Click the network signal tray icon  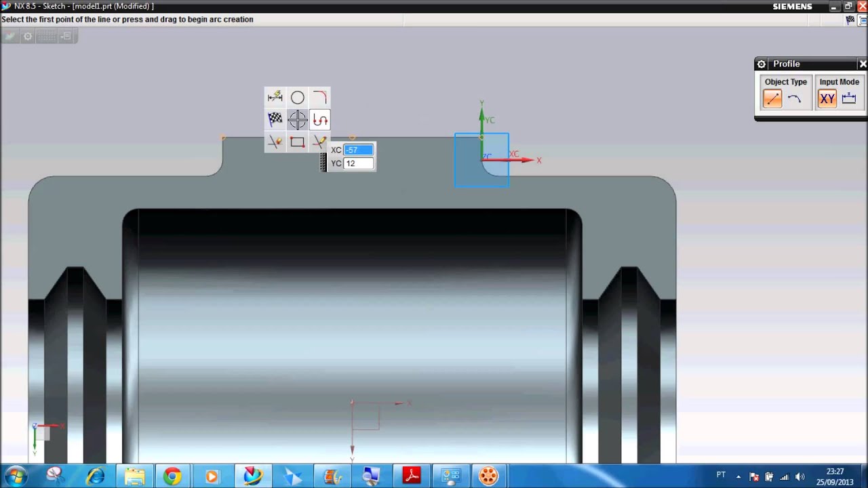point(785,476)
